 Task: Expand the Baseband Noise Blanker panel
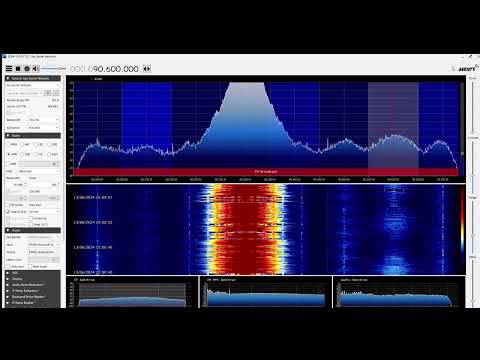click(33, 297)
